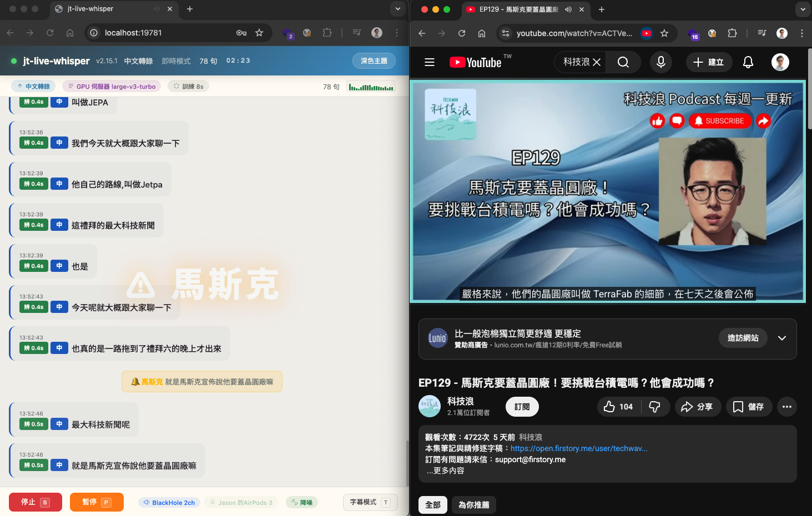
Task: Open YouTube notifications bell
Action: click(748, 62)
